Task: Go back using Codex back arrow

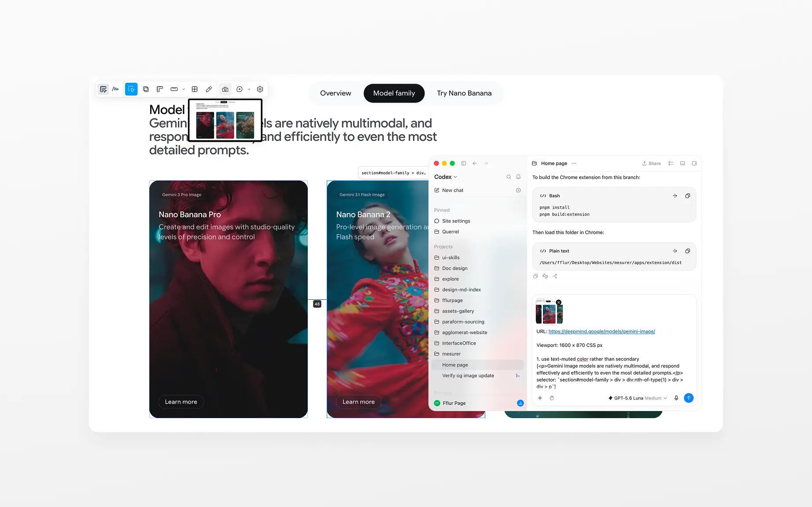Action: click(475, 163)
